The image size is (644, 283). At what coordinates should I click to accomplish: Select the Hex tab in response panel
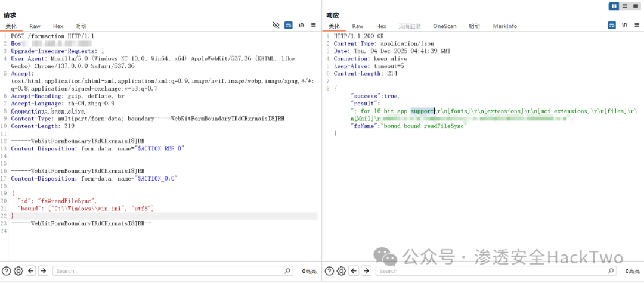pos(381,26)
